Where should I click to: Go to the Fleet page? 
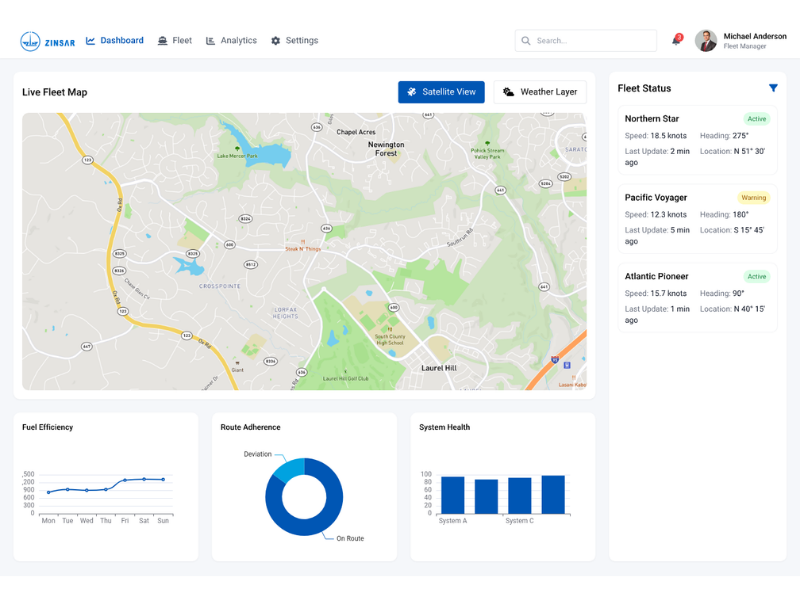(x=175, y=40)
